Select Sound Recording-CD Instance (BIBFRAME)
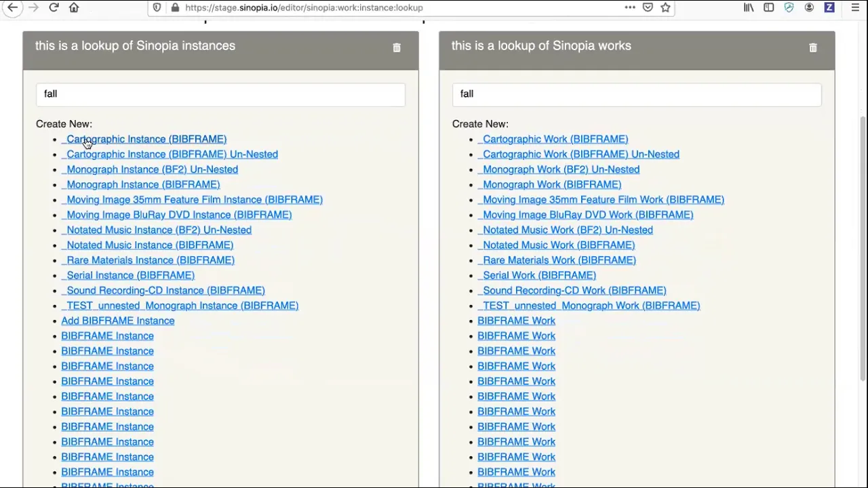868x488 pixels. coord(163,290)
